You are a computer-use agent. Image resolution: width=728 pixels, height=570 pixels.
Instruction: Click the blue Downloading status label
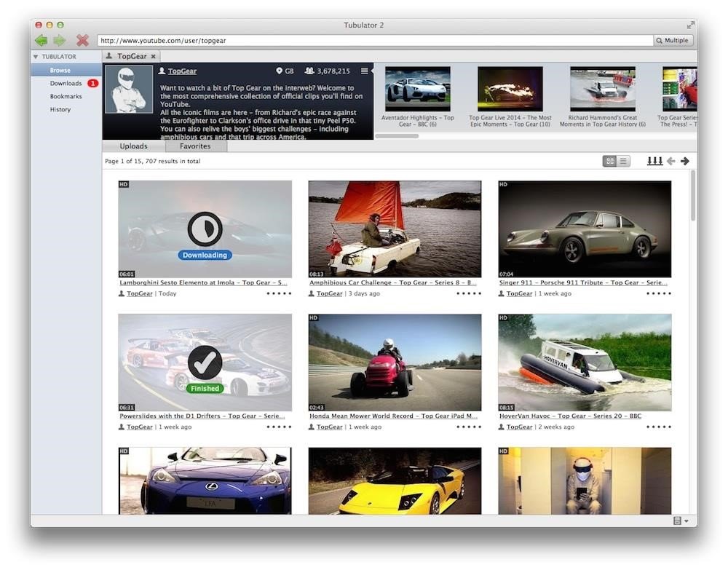tap(205, 256)
